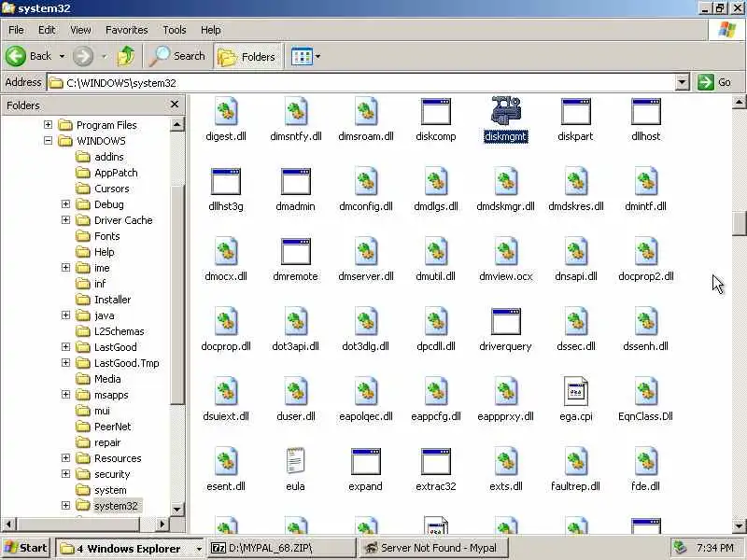Screen dimensions: 747x560
Task: Expand the Resources folder node
Action: tap(65, 458)
